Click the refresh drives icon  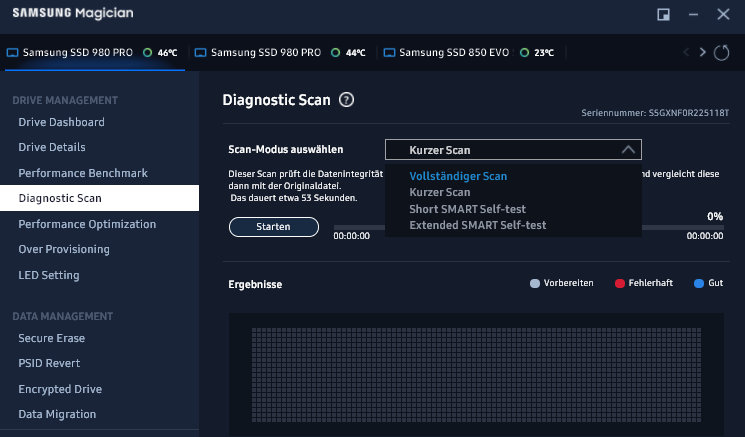[x=721, y=52]
